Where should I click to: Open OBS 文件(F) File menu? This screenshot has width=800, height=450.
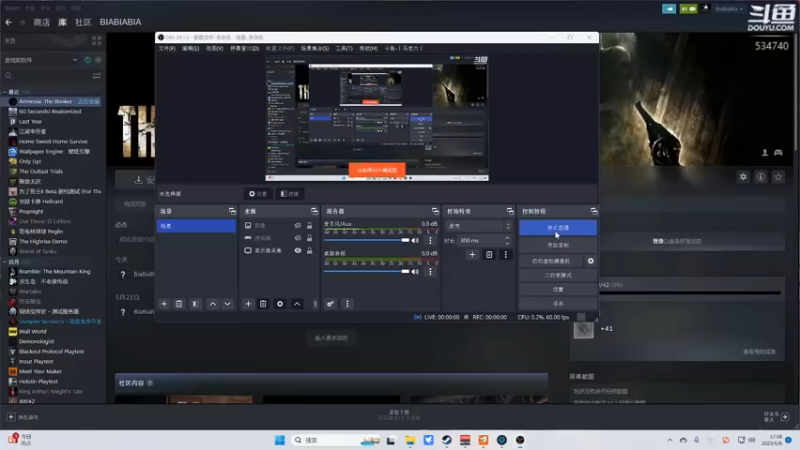click(167, 48)
